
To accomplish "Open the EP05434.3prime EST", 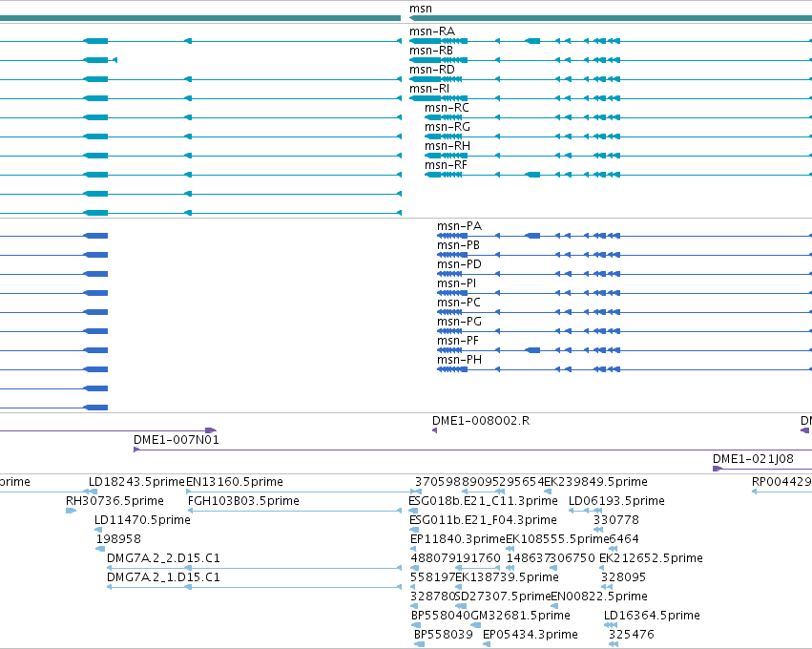I will pos(531,636).
